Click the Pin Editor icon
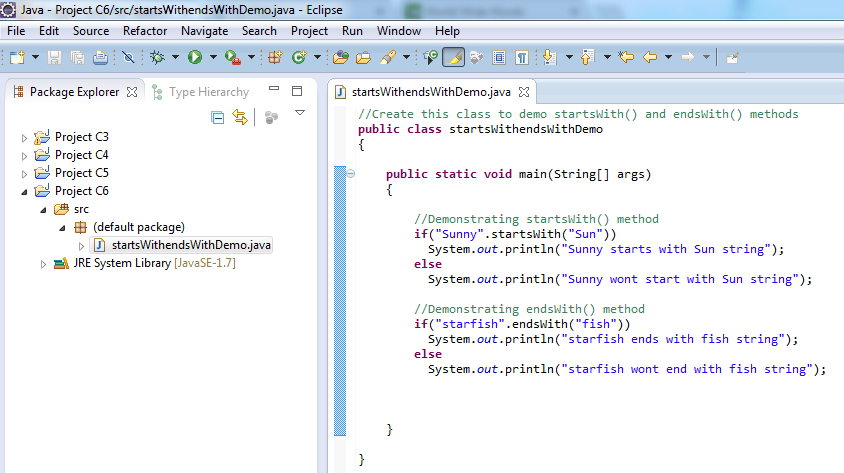Screen dimensions: 844x473 tap(732, 58)
